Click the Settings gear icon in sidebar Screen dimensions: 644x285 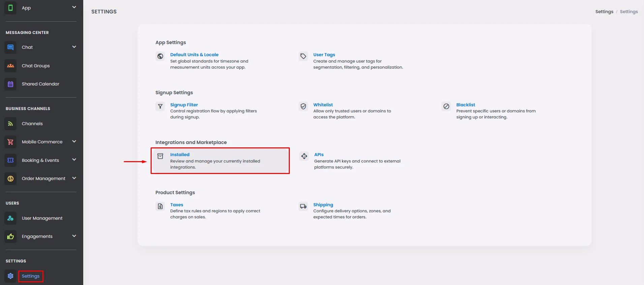(x=10, y=276)
